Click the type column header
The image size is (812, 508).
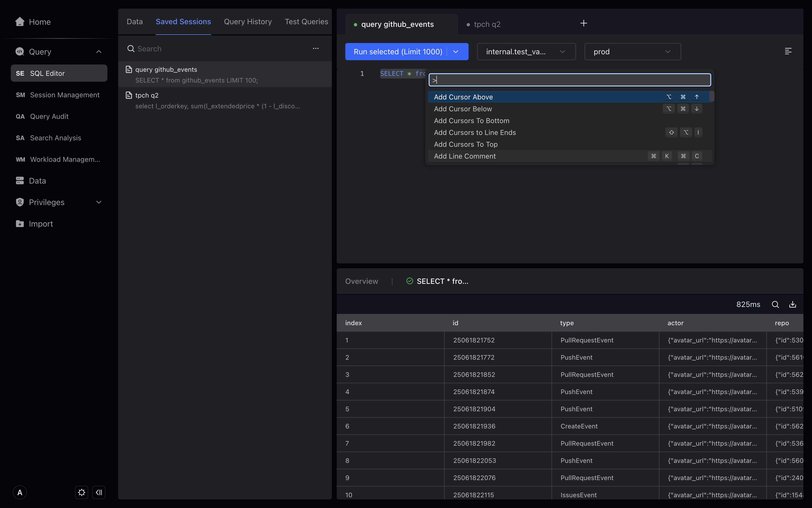tap(605, 323)
